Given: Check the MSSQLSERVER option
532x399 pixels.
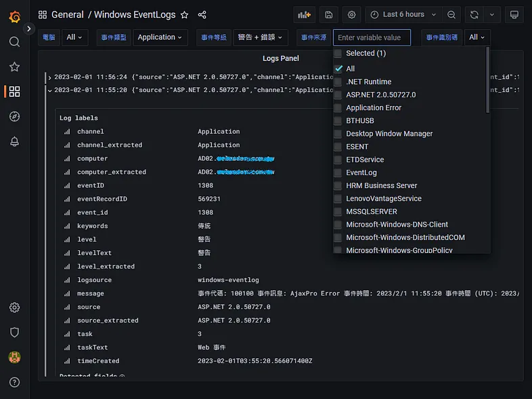Looking at the screenshot, I should point(338,212).
